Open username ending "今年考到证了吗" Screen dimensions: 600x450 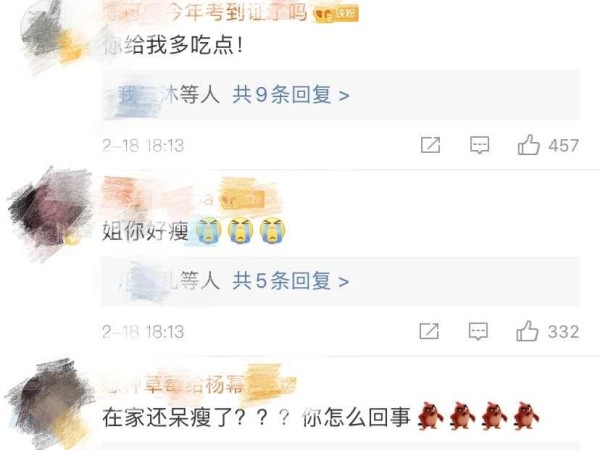(205, 13)
